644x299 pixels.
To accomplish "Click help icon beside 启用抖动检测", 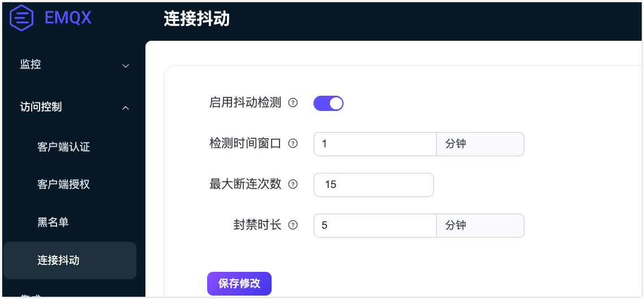I will pos(293,103).
